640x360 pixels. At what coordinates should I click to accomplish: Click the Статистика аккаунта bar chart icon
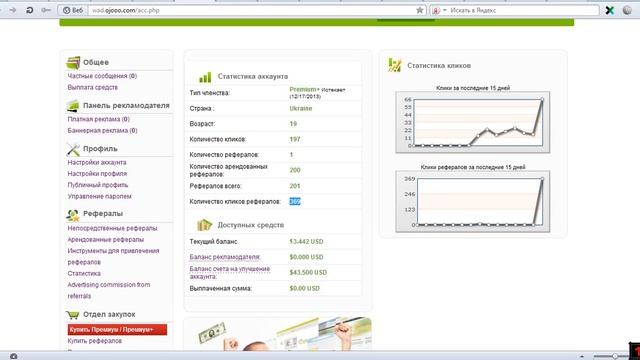click(205, 77)
